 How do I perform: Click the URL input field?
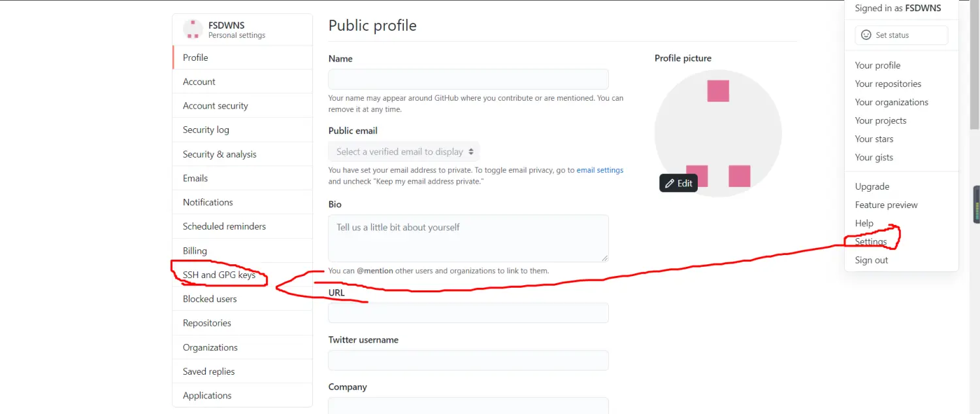[468, 313]
